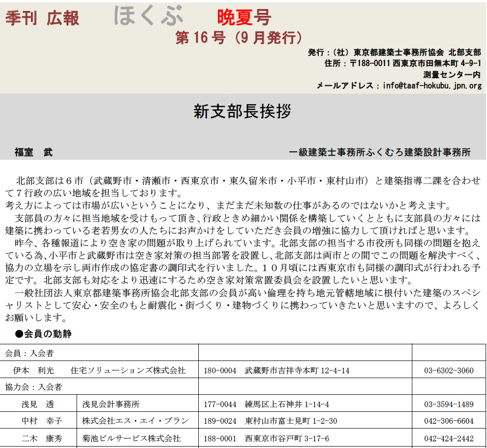This screenshot has width=487, height=448.
Task: Select the gray ほくぶ title text
Action: click(148, 16)
